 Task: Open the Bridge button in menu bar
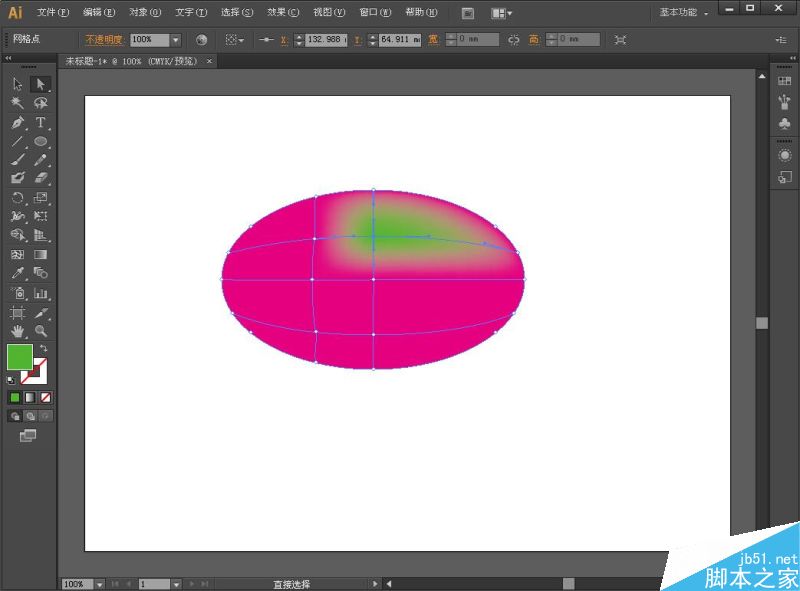[x=467, y=14]
